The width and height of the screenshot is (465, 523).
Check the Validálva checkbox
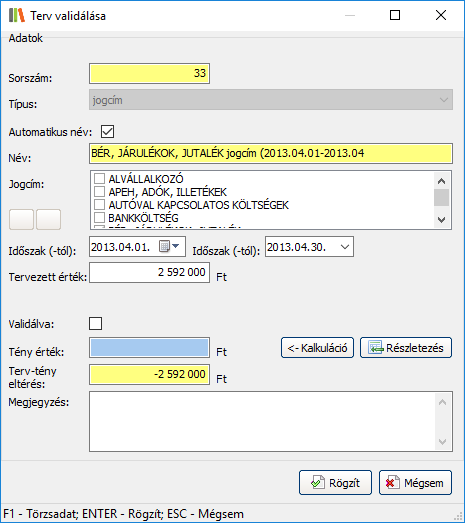(96, 324)
